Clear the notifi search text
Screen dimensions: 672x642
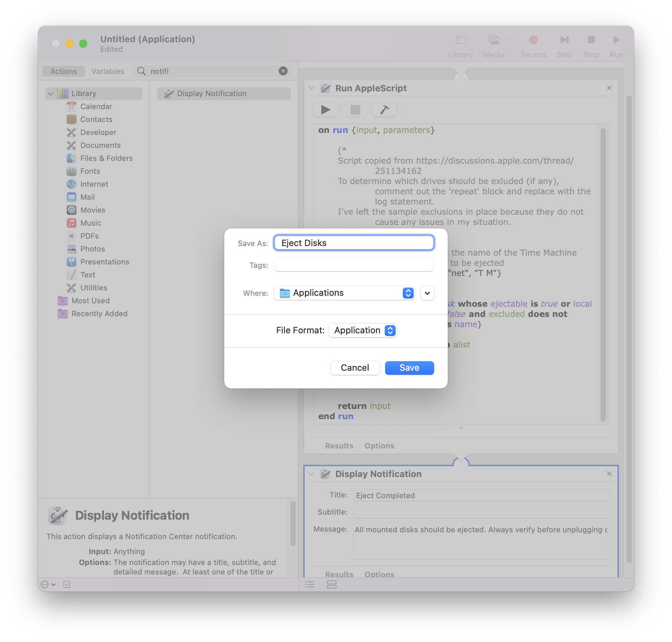tap(283, 71)
